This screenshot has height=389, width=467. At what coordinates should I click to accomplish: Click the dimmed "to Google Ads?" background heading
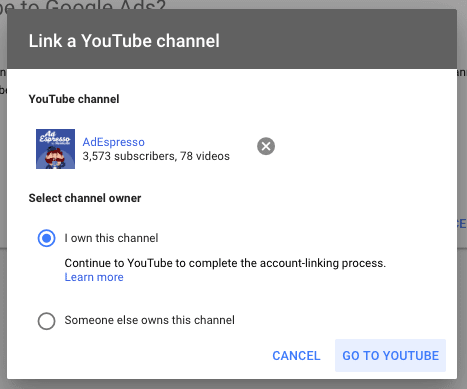click(x=83, y=5)
